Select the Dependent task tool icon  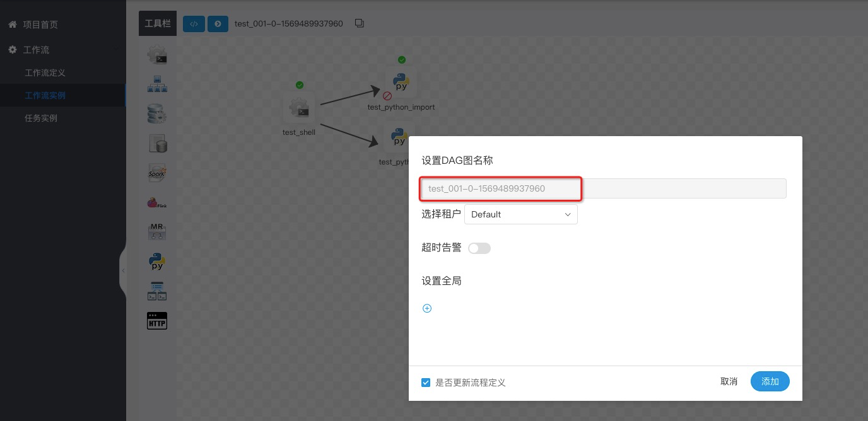(x=157, y=291)
